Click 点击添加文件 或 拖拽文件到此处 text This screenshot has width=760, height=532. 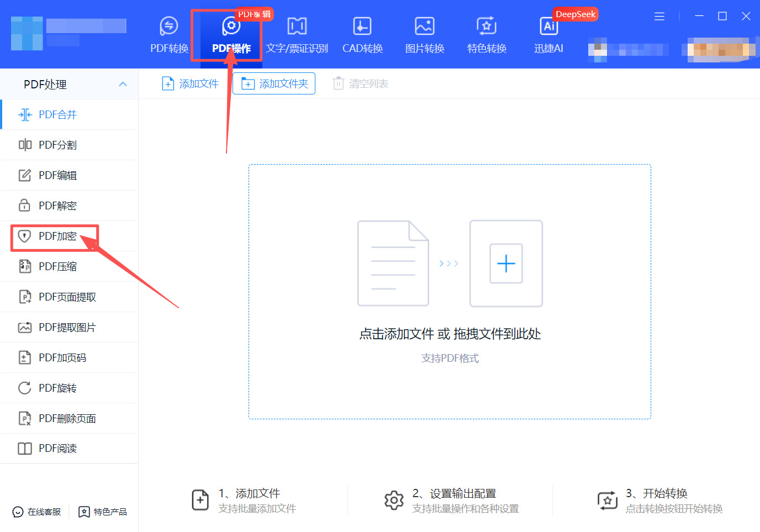point(450,334)
